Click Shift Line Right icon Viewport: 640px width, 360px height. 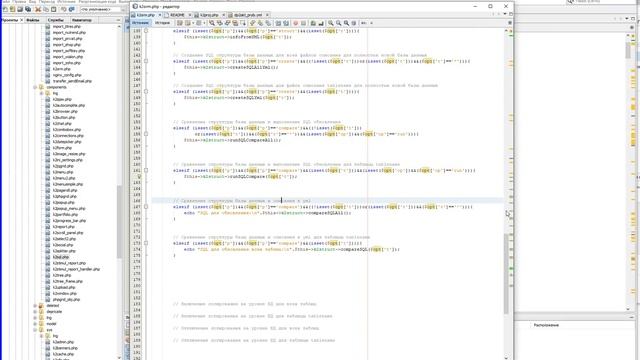(286, 23)
